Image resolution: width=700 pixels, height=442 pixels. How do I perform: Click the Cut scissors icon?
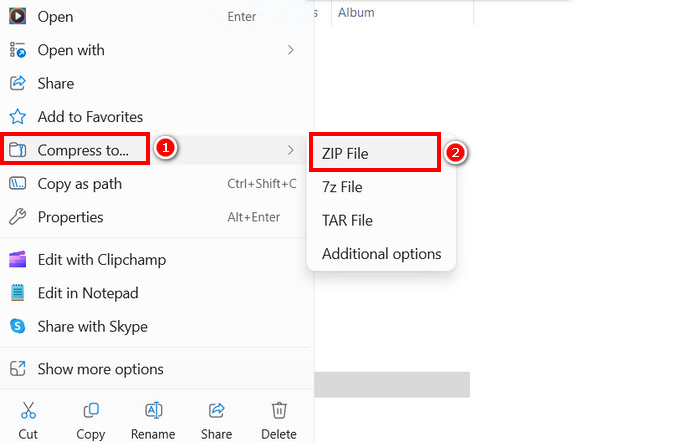click(x=28, y=410)
